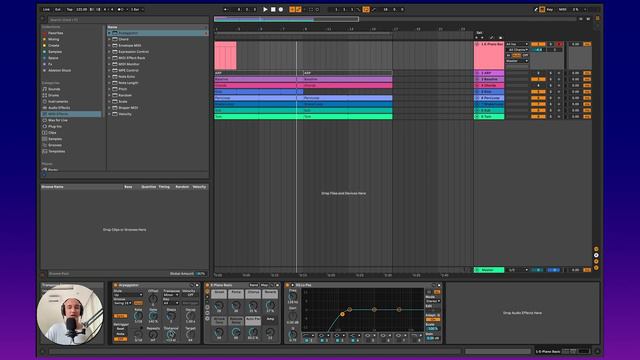
Task: Click the Tap tempo button
Action: point(69,9)
